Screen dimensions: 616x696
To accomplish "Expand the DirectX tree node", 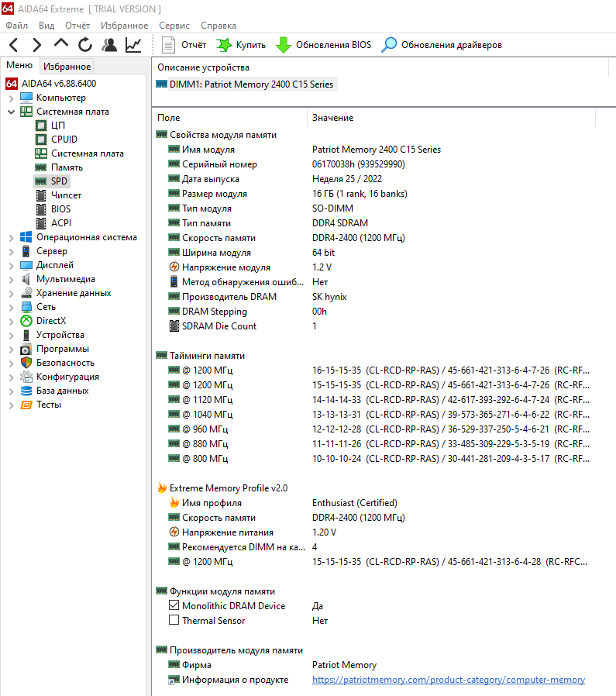I will click(x=11, y=322).
